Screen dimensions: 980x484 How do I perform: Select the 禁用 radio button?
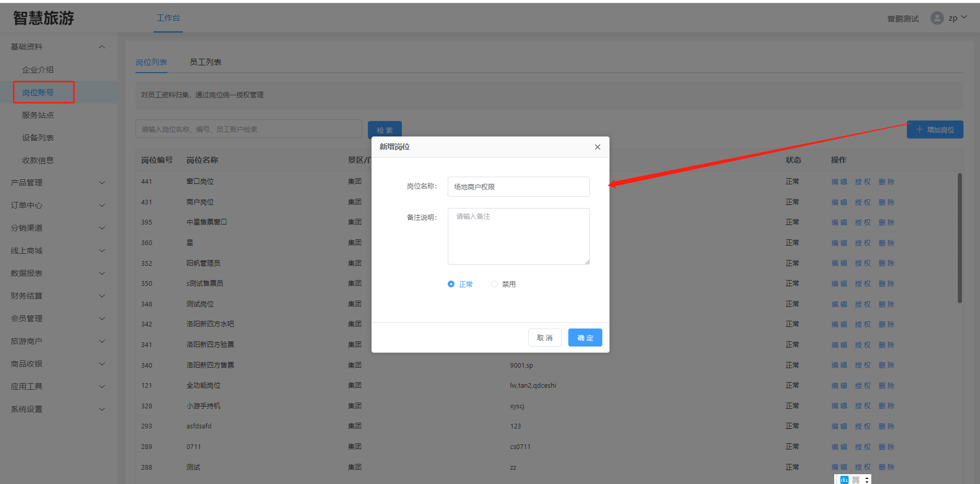pyautogui.click(x=494, y=284)
